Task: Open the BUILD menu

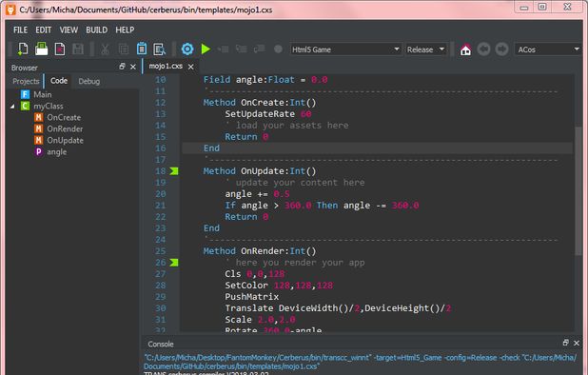Action: [96, 30]
